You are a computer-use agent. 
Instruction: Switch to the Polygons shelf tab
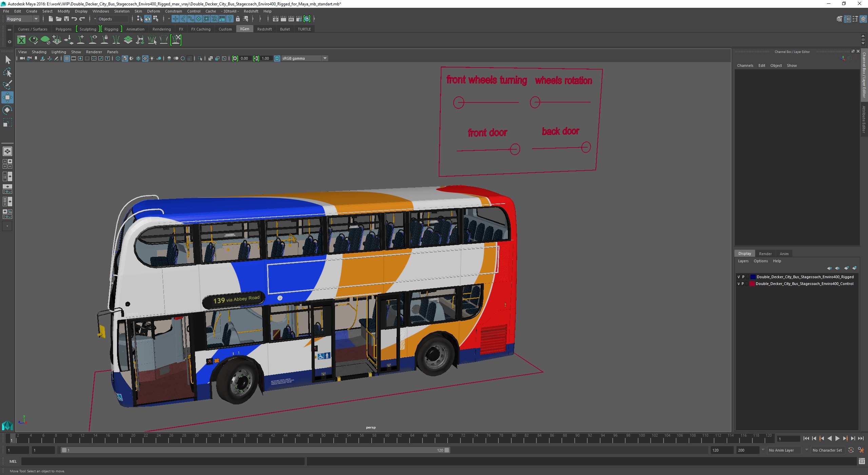[x=63, y=29]
